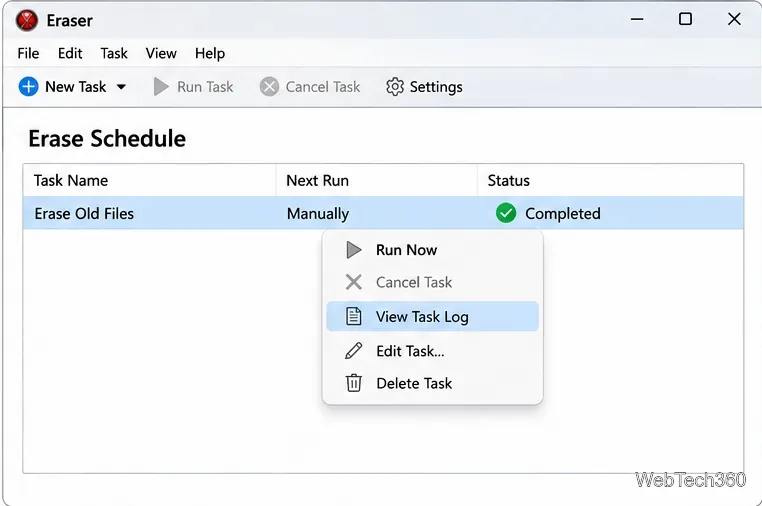This screenshot has height=506, width=762.
Task: Click the document icon for View Task Log
Action: point(353,316)
